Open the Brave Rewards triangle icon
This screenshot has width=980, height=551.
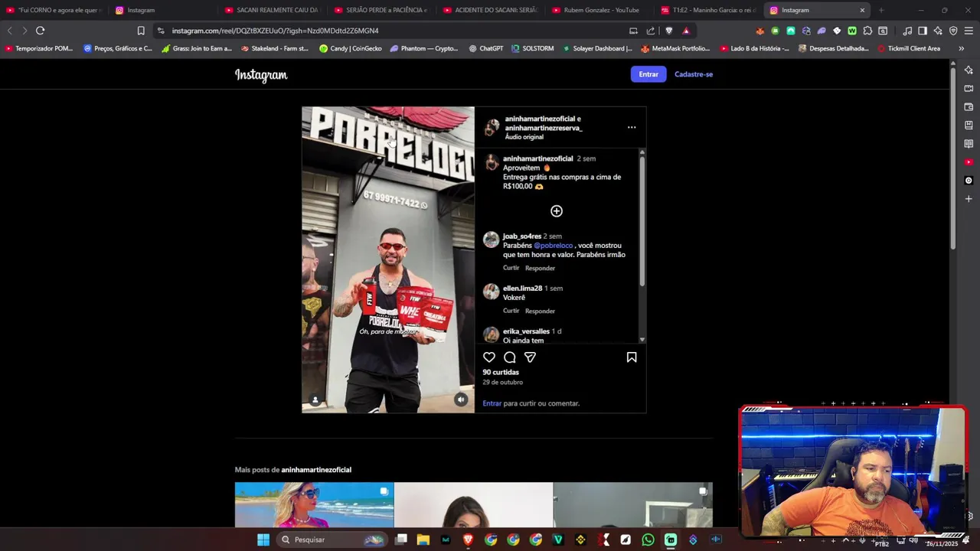[x=686, y=31]
